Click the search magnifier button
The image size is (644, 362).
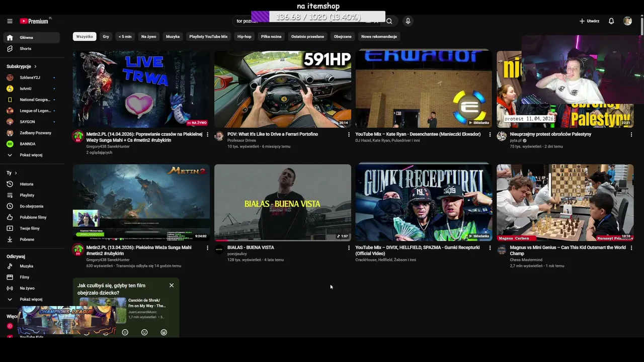tap(389, 21)
